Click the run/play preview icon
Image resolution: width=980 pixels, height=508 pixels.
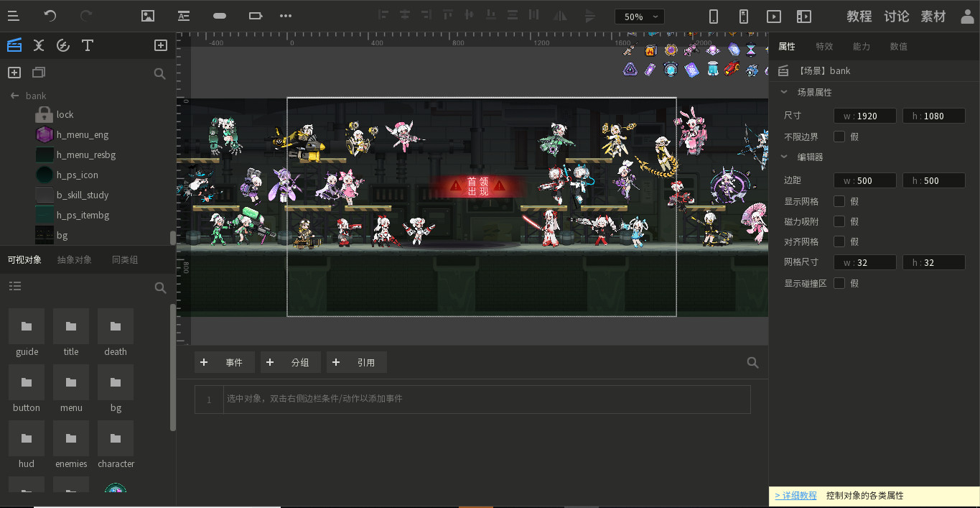click(774, 16)
